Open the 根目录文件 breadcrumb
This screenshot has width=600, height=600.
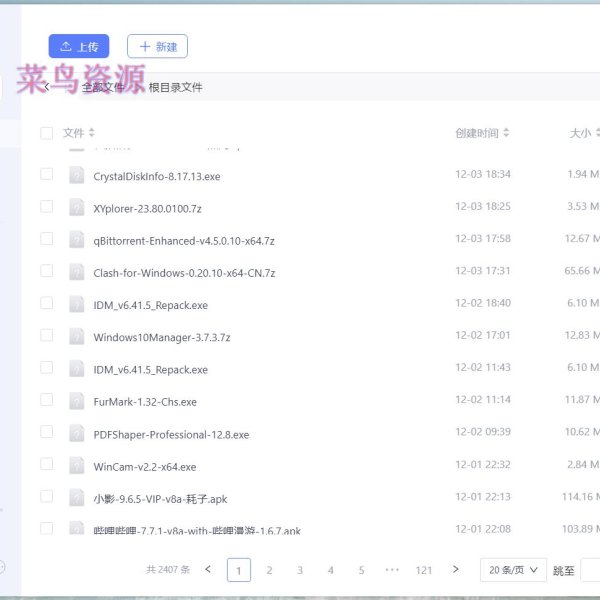175,87
